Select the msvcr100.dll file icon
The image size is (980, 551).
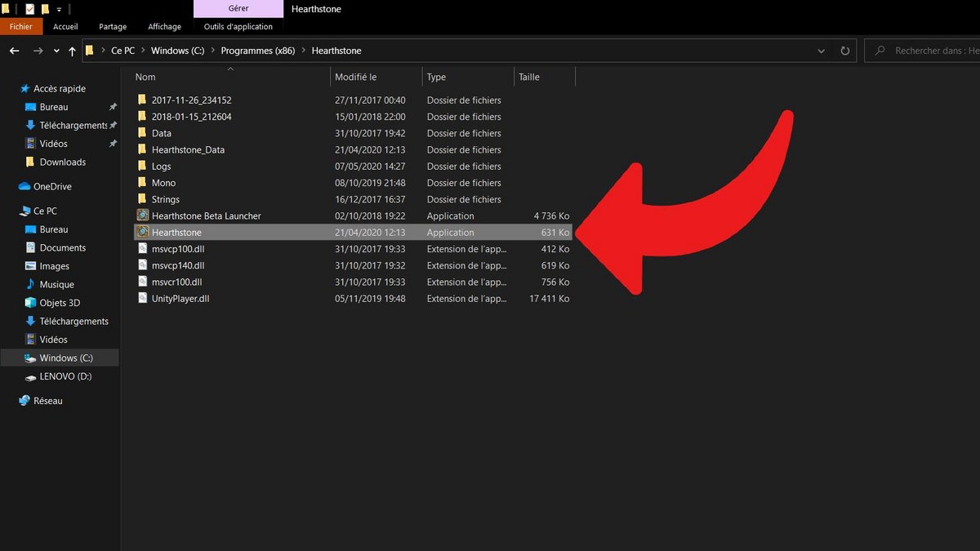click(x=142, y=282)
